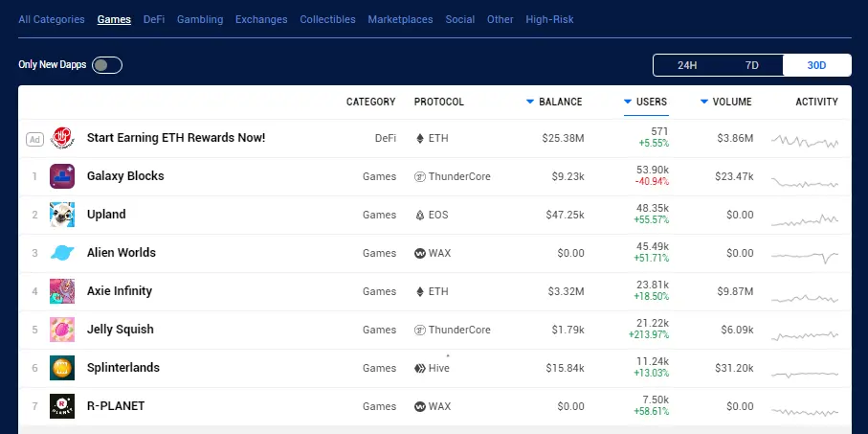
Task: Select the Games category tab
Action: [x=114, y=19]
